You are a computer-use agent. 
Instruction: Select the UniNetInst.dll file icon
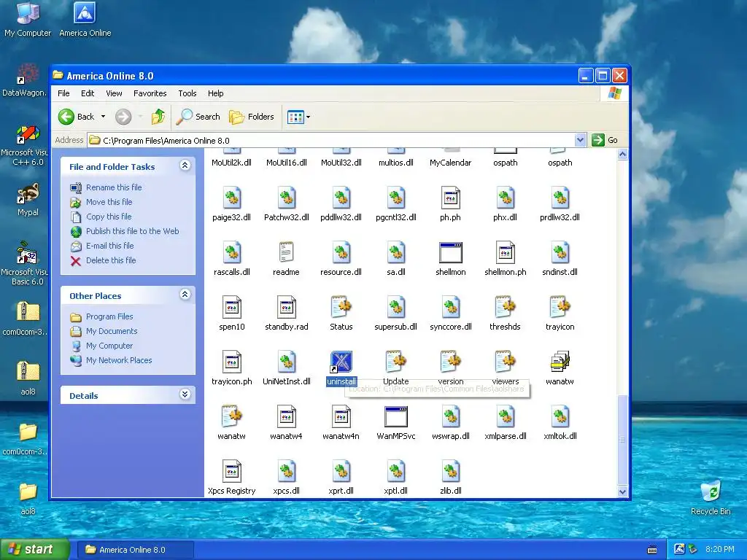coord(286,362)
